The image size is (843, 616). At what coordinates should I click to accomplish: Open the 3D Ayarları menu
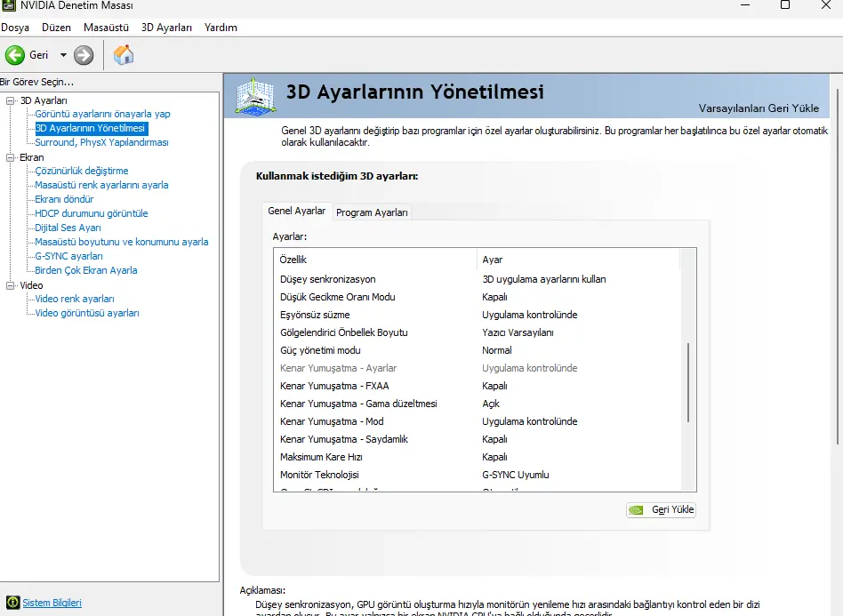(x=166, y=28)
